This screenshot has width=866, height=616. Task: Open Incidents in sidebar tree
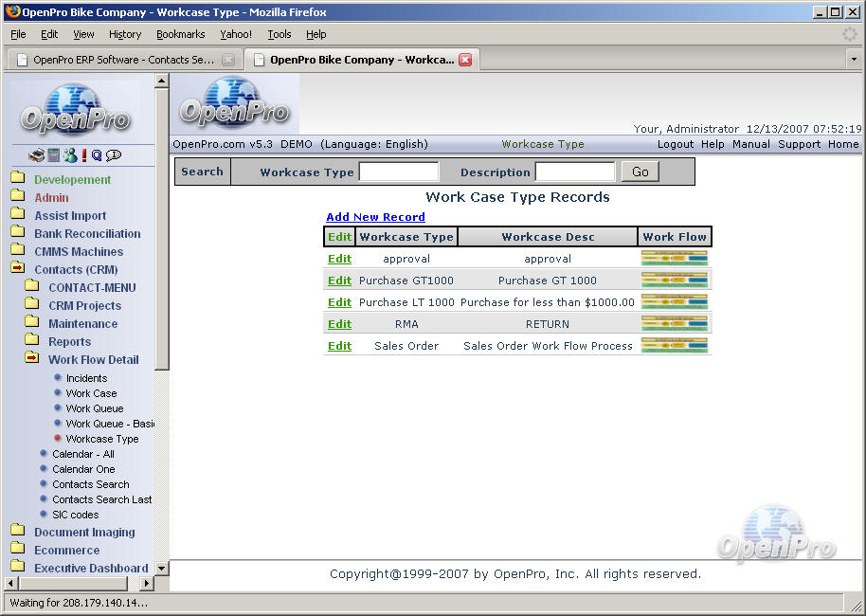(86, 378)
